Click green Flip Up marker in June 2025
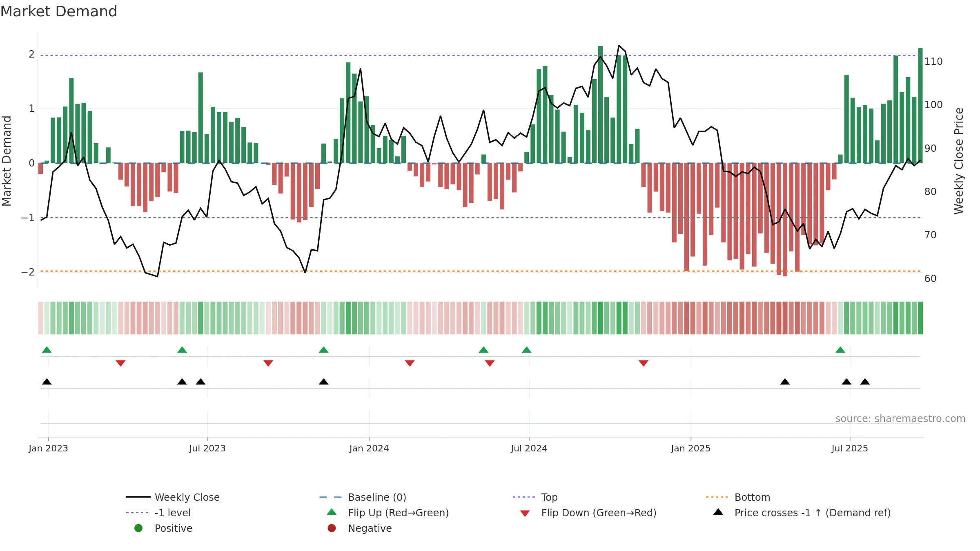The image size is (980, 551). tap(840, 350)
